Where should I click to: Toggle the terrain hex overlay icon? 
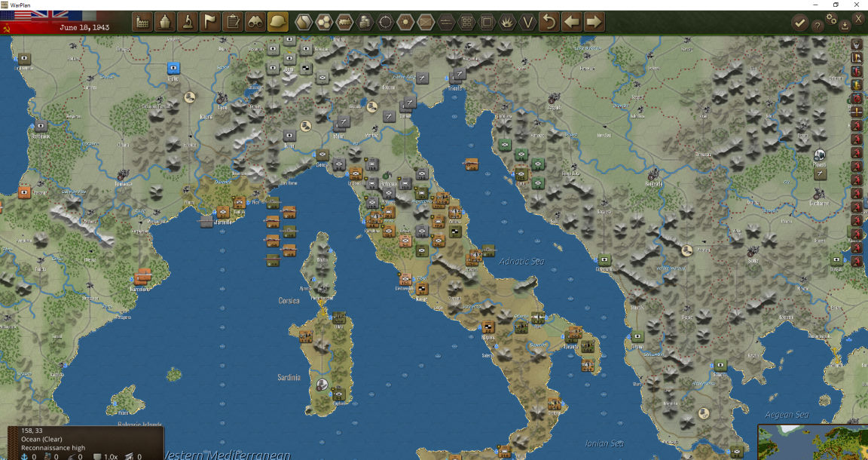click(304, 23)
